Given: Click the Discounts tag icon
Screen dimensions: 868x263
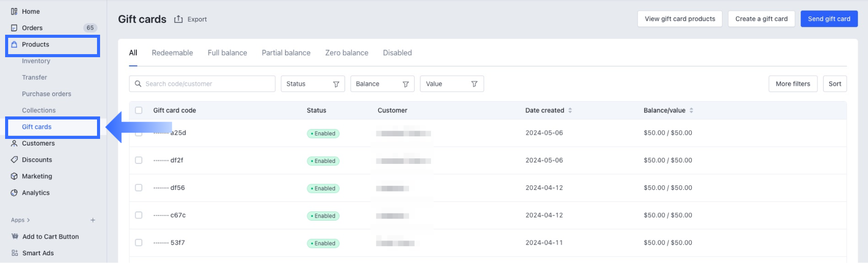Looking at the screenshot, I should [x=14, y=160].
